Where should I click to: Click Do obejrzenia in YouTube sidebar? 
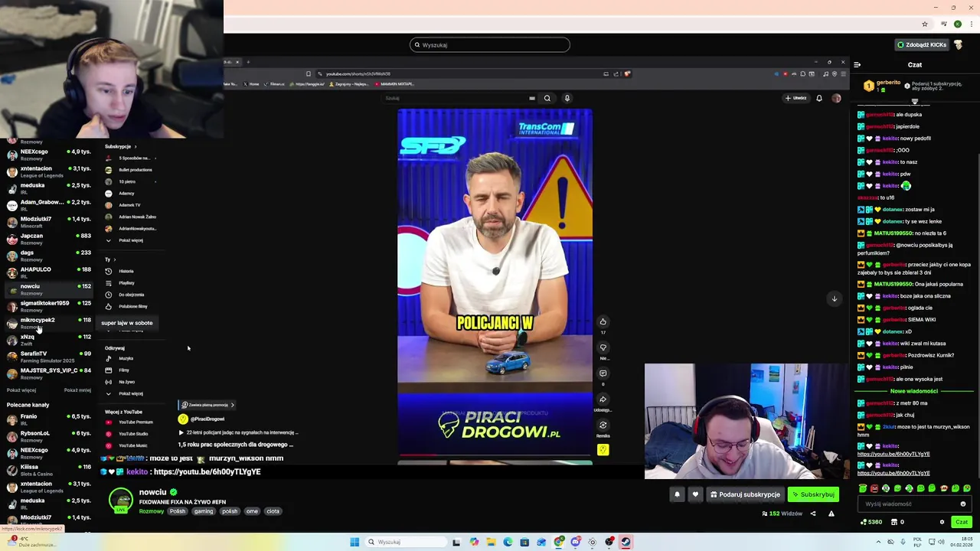131,295
